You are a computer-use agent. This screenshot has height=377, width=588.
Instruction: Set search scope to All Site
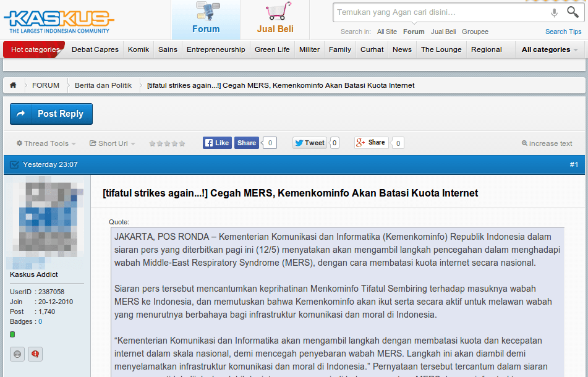pos(387,32)
